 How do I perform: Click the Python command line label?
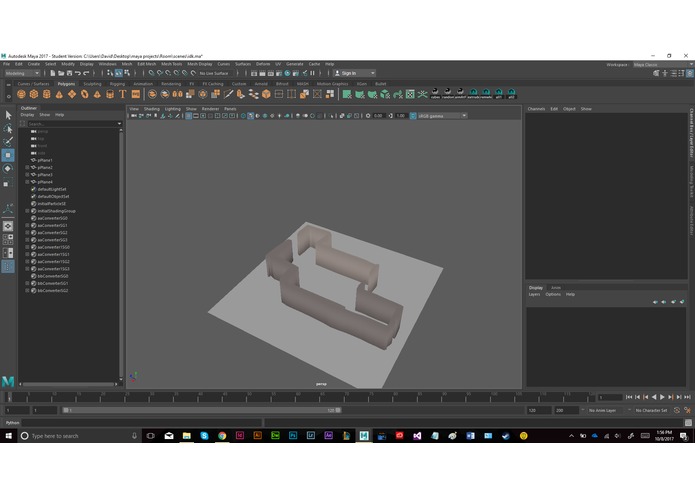12,423
